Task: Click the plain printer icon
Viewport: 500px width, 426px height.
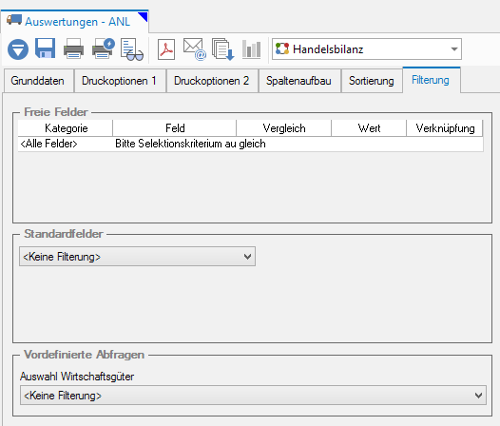Action: pos(73,49)
